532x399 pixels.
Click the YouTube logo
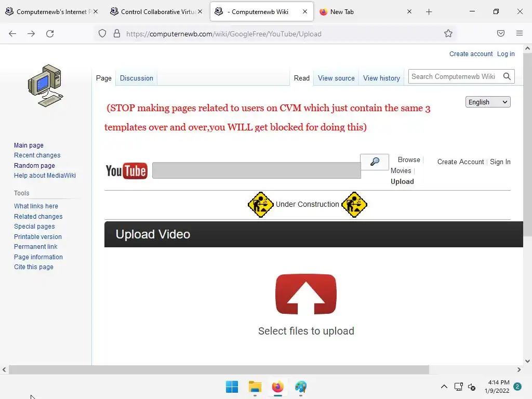pyautogui.click(x=126, y=170)
